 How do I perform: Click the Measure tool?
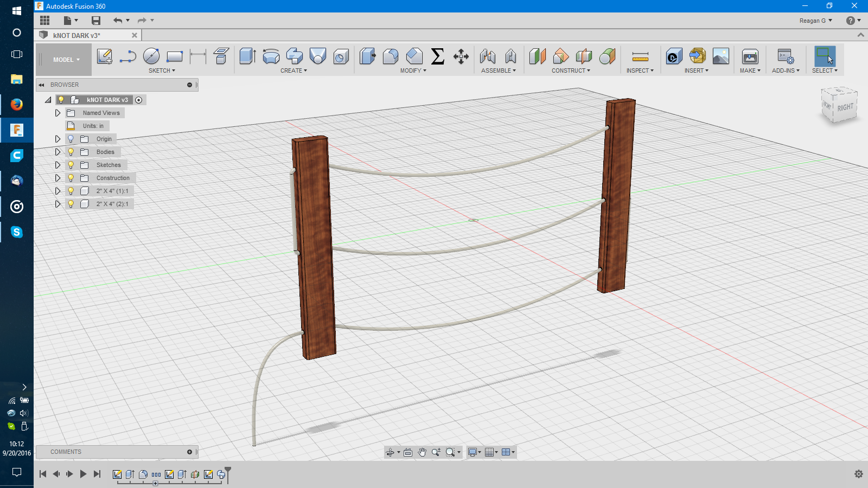(x=640, y=56)
